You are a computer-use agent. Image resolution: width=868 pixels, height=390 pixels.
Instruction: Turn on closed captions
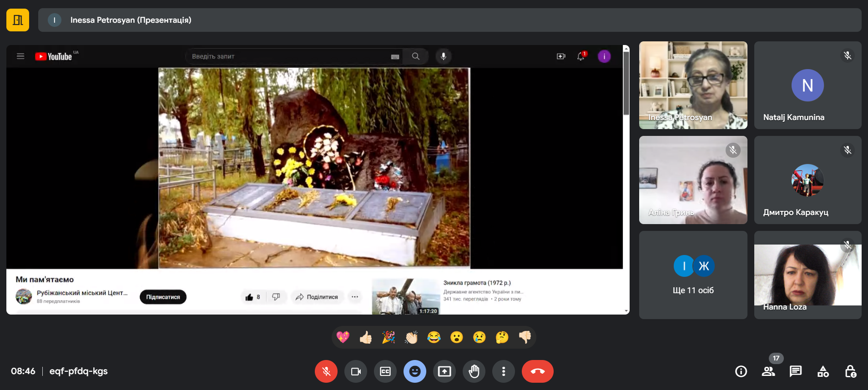pyautogui.click(x=385, y=371)
